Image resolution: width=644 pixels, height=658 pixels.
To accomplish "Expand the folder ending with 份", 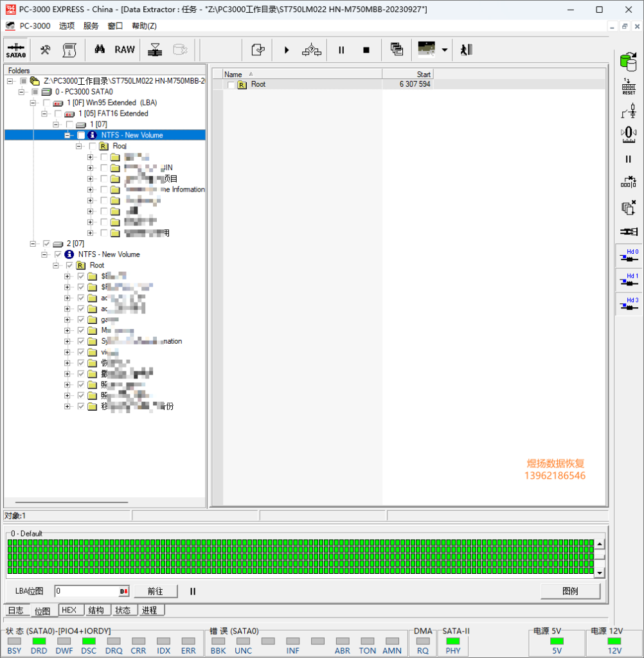I will tap(67, 406).
